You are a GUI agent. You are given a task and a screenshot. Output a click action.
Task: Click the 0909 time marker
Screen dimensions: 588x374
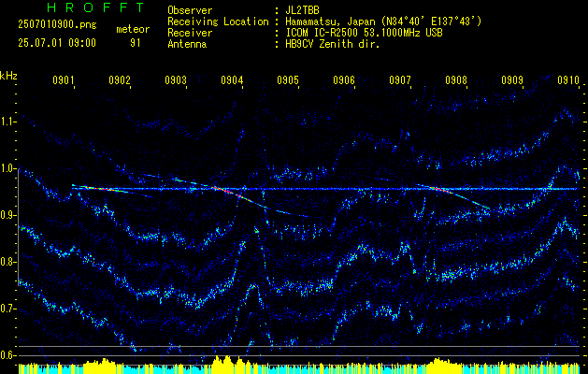tap(512, 79)
